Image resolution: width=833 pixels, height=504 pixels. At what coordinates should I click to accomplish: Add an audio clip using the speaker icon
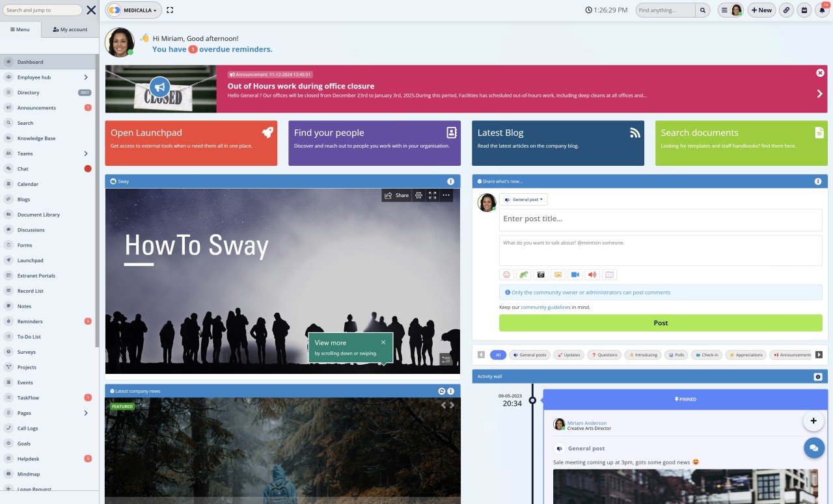click(x=592, y=274)
